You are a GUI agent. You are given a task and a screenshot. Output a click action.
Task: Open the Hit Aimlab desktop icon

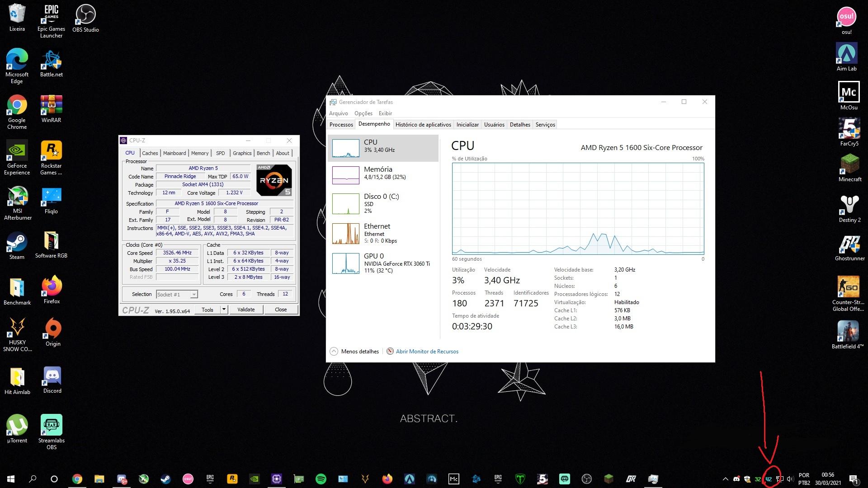coord(17,380)
